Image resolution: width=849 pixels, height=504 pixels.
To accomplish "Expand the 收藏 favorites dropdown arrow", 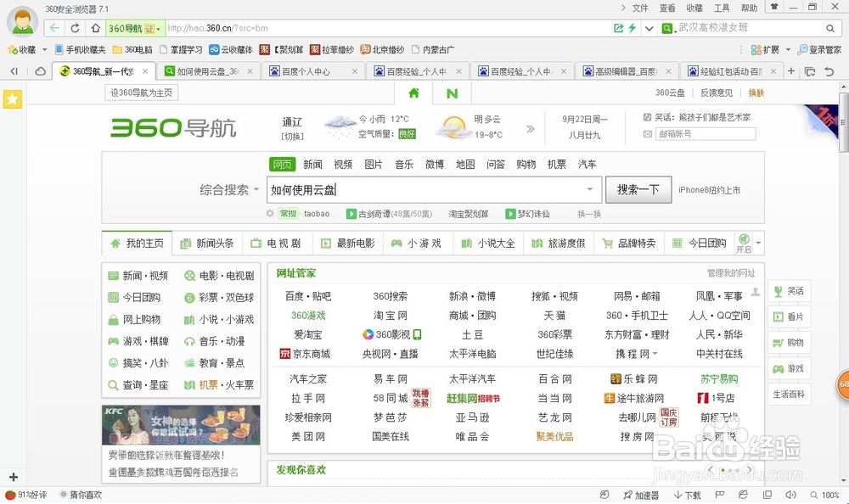I will pos(44,50).
